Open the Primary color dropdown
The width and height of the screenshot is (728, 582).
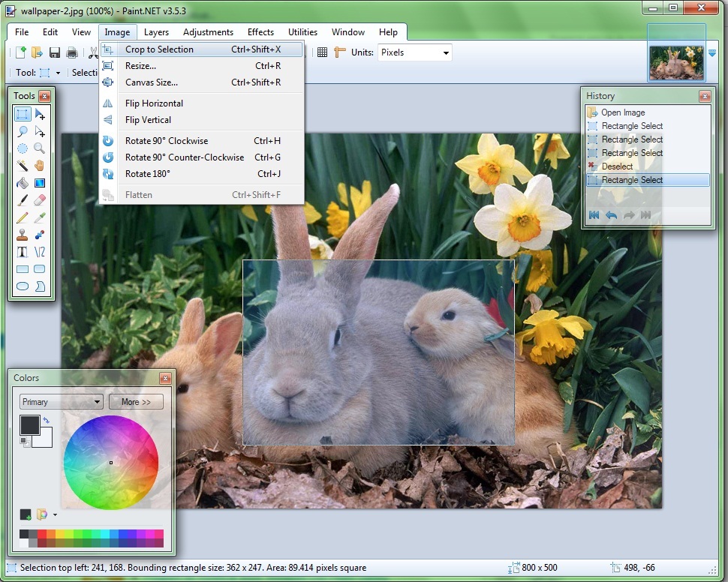(x=61, y=402)
